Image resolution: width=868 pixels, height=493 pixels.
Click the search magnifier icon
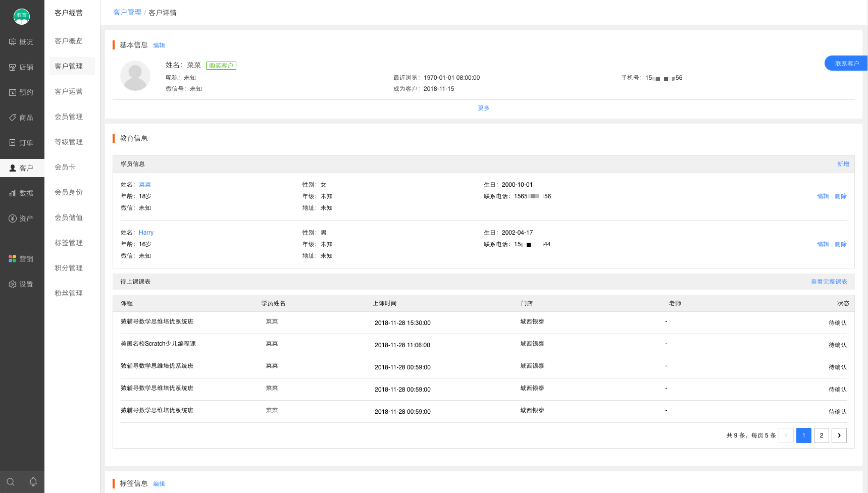click(11, 482)
